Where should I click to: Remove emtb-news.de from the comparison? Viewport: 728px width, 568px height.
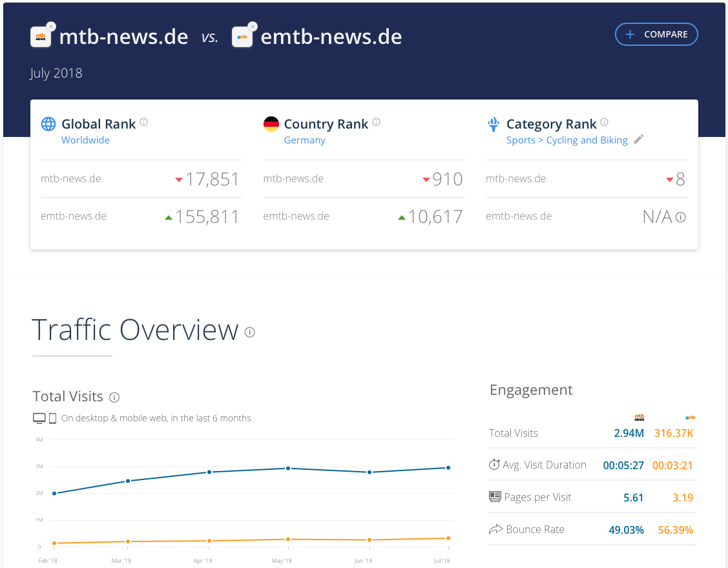click(253, 26)
